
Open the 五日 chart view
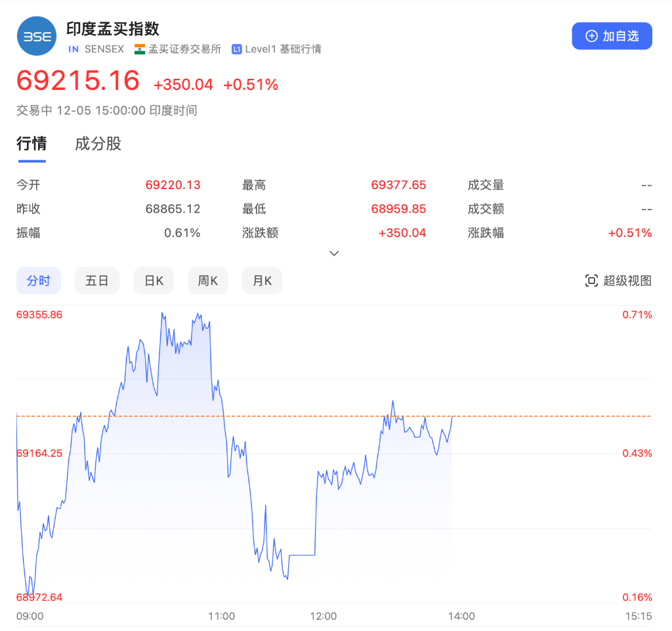coord(96,280)
